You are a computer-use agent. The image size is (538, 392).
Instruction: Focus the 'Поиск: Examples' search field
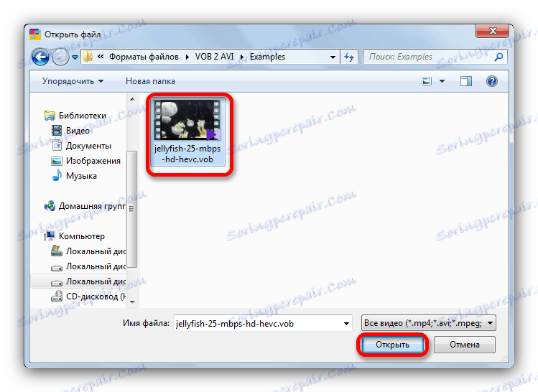(430, 57)
